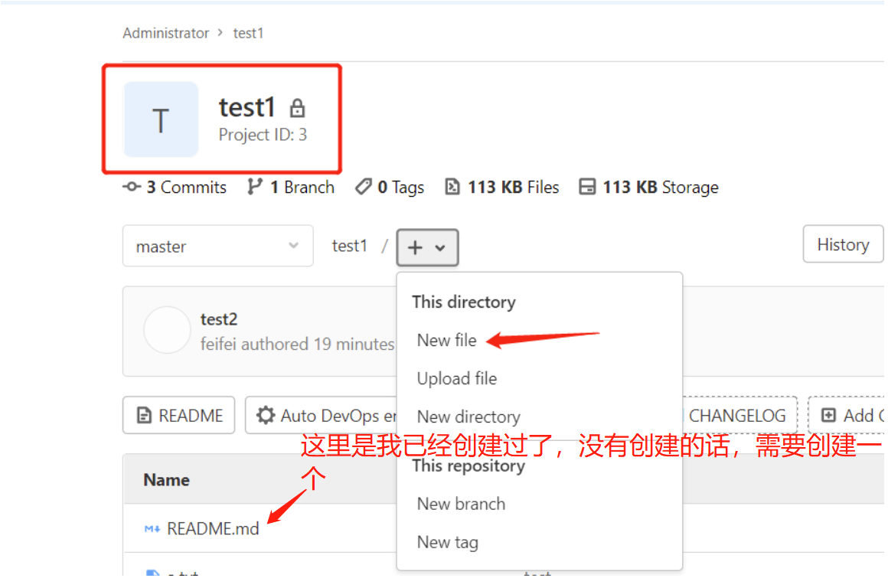
Task: Click the tag icon beside "0 Tags"
Action: [x=364, y=186]
